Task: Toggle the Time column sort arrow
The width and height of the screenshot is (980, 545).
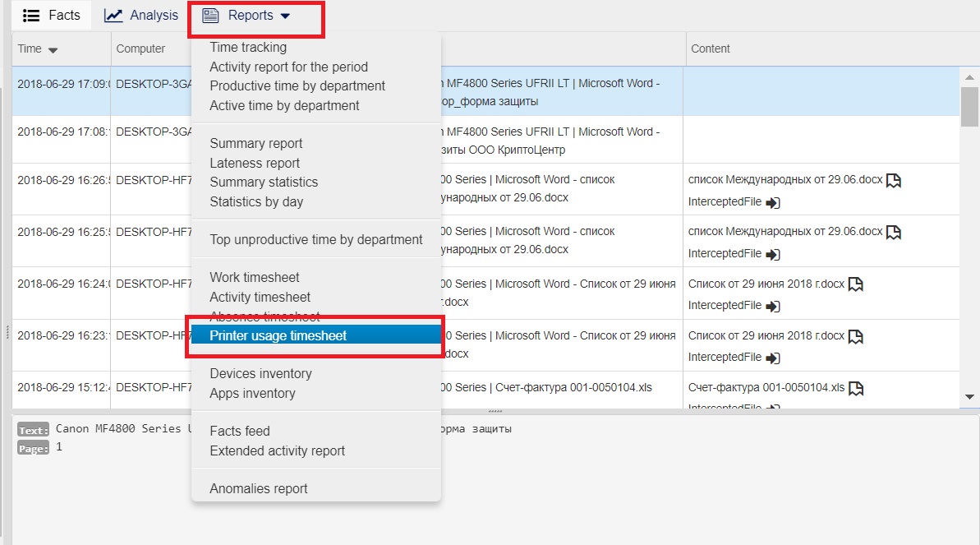Action: click(x=53, y=50)
